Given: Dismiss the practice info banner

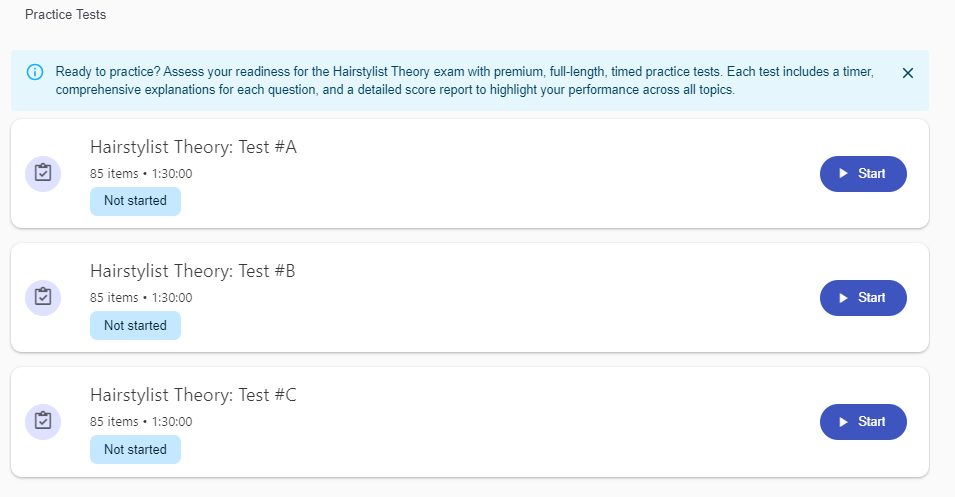Looking at the screenshot, I should click(908, 73).
